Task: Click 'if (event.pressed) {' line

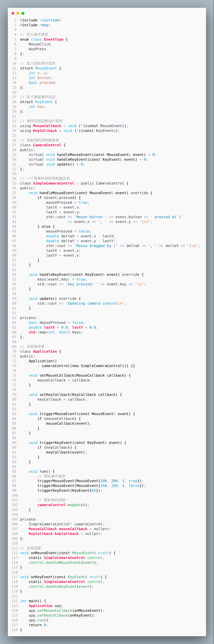Action: pos(59,198)
